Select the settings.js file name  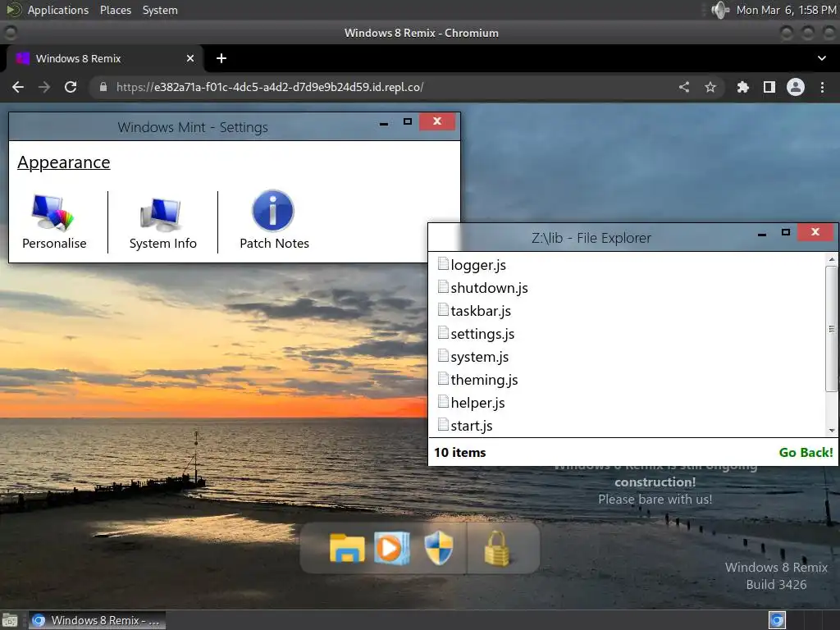click(482, 335)
